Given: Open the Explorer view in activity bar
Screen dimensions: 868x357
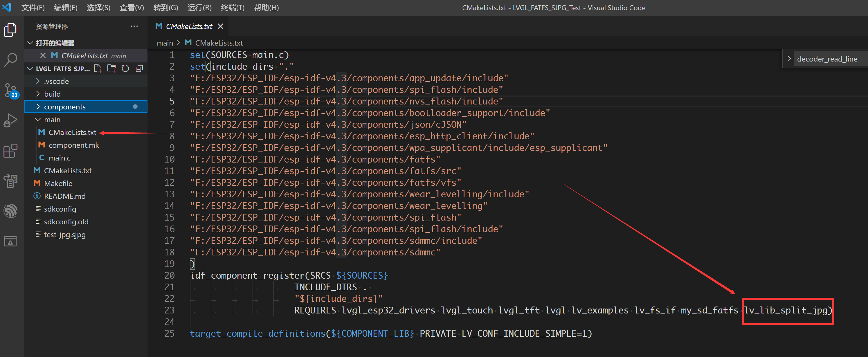Looking at the screenshot, I should point(10,30).
